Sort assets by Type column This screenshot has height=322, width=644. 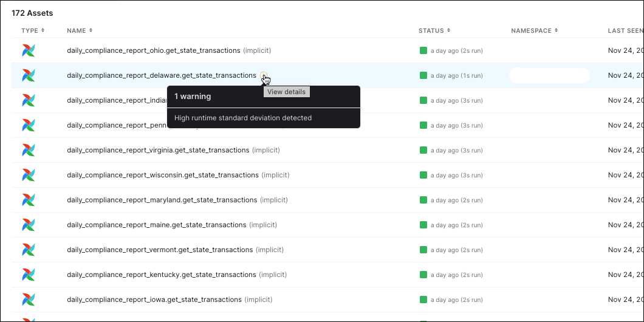33,30
